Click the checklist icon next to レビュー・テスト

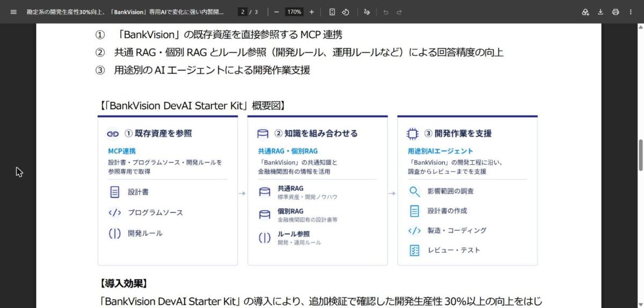[x=414, y=250]
